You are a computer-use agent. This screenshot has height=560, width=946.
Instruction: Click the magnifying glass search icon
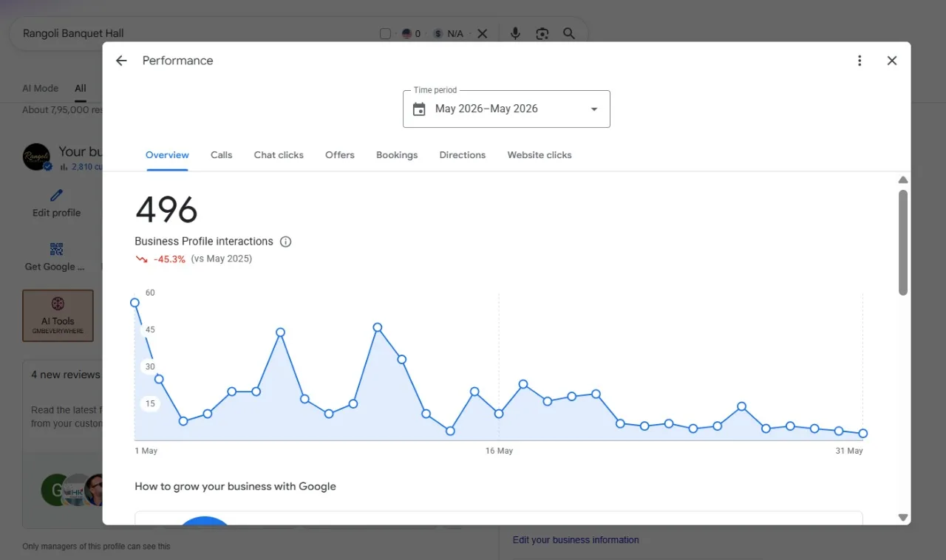click(569, 33)
